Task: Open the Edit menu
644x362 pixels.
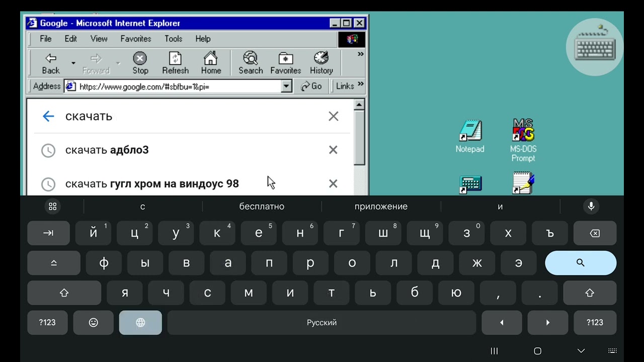Action: click(70, 39)
